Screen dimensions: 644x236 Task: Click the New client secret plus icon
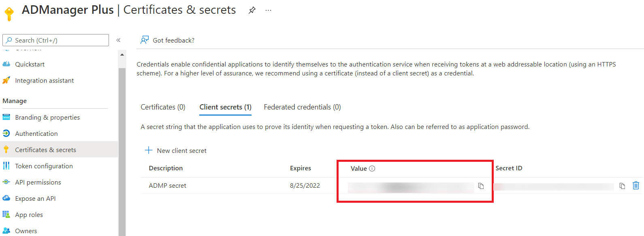click(149, 150)
